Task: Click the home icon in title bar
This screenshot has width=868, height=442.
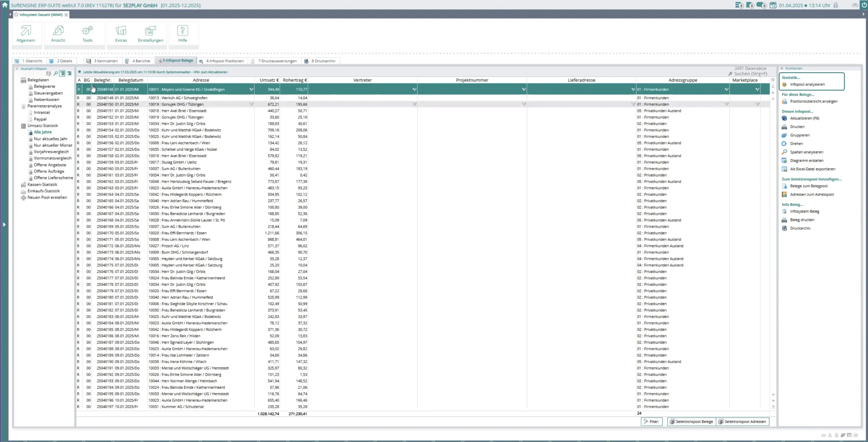Action: [5, 5]
